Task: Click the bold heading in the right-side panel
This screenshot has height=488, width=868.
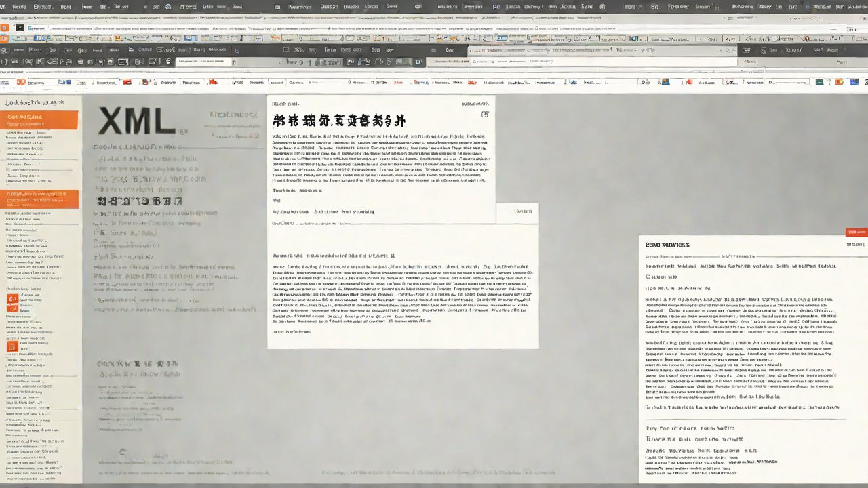Action: (667, 245)
